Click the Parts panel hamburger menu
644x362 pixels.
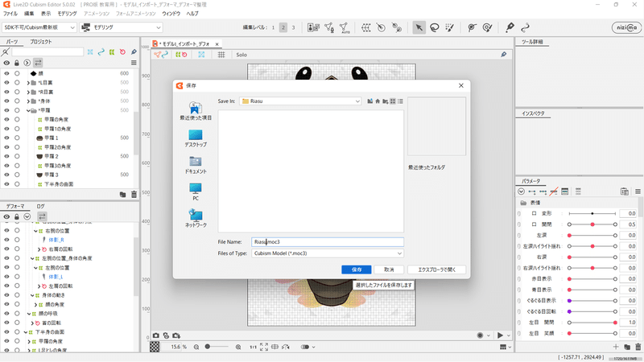pos(134,63)
